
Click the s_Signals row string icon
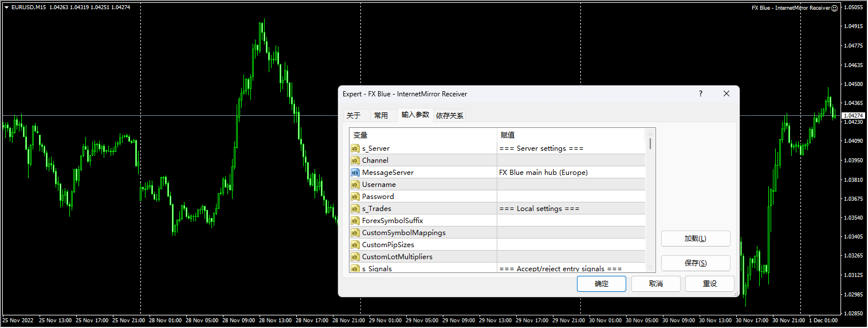[355, 268]
